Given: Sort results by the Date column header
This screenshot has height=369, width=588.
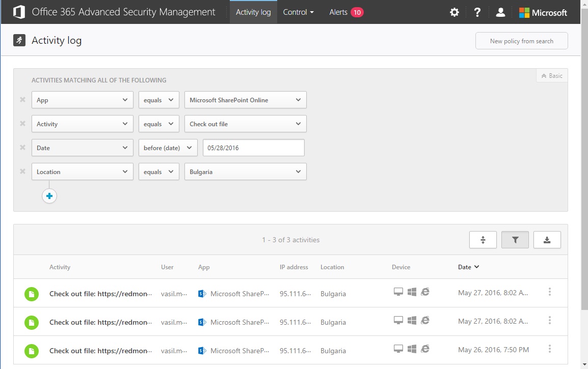Looking at the screenshot, I should (x=468, y=267).
